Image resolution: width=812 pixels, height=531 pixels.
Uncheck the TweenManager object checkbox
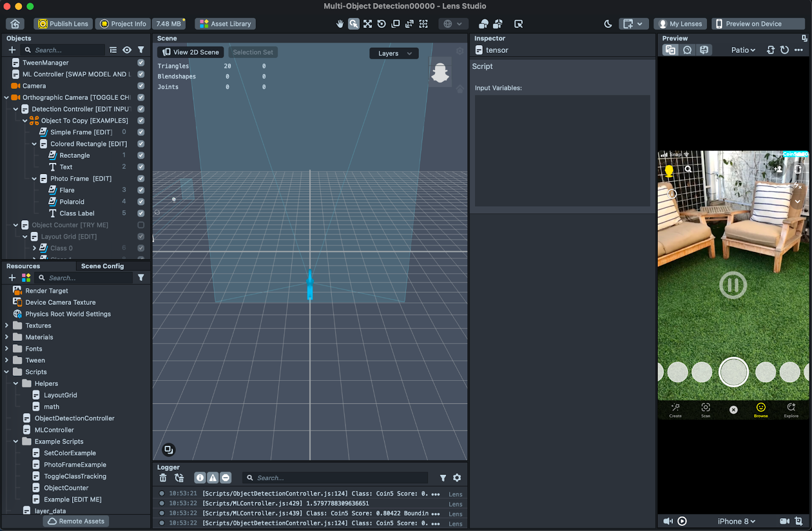click(x=141, y=62)
